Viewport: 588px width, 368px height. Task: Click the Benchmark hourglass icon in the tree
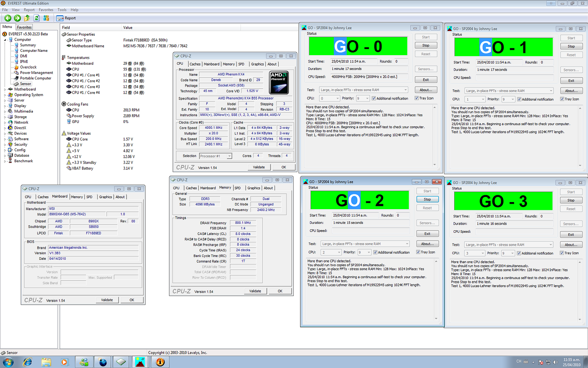click(x=11, y=161)
